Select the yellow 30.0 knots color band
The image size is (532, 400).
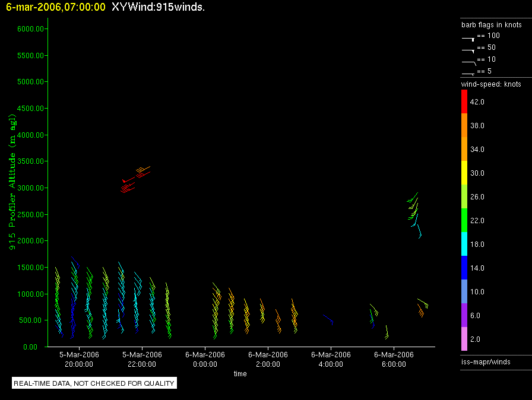464,173
